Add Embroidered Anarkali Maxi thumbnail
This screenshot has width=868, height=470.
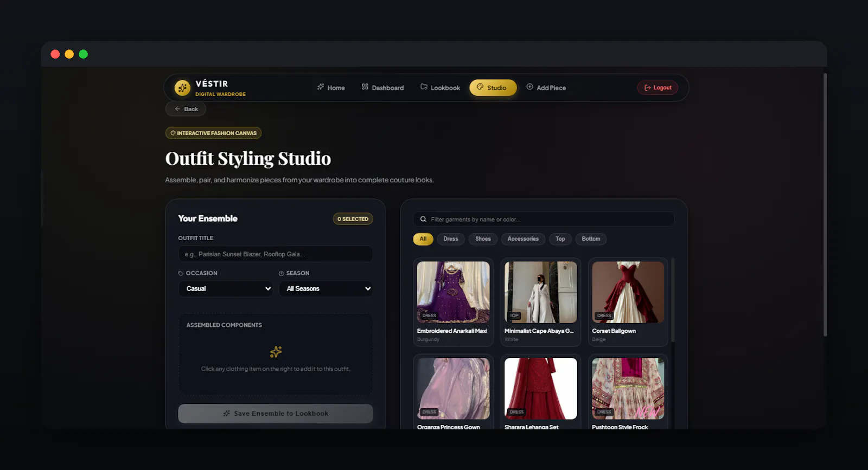(453, 292)
